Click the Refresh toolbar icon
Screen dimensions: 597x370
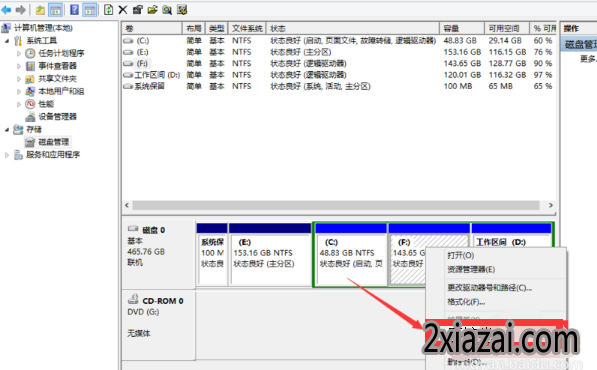click(x=109, y=10)
